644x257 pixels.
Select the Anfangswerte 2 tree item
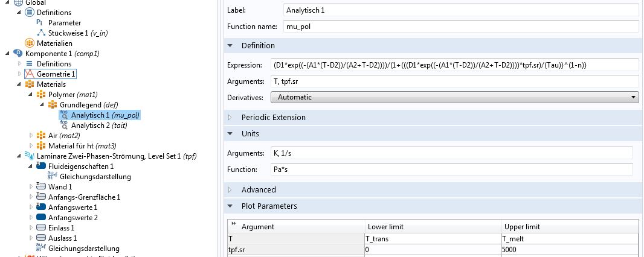tap(72, 218)
